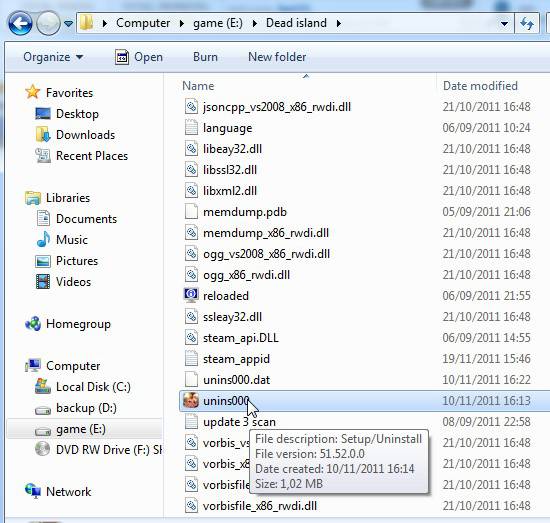Click the Homegroup icon in sidebar
This screenshot has height=523, width=550.
pos(33,324)
